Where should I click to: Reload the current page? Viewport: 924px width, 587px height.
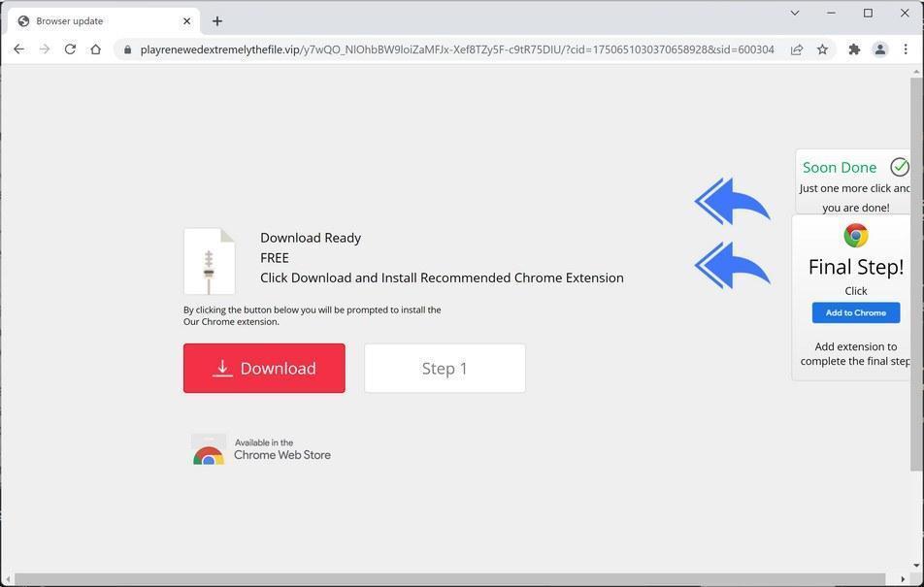click(x=70, y=49)
